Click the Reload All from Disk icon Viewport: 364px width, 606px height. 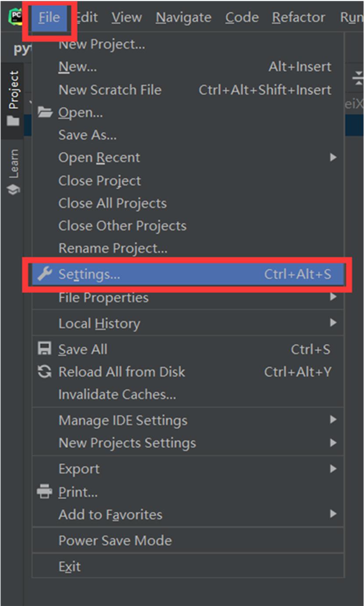pos(45,372)
